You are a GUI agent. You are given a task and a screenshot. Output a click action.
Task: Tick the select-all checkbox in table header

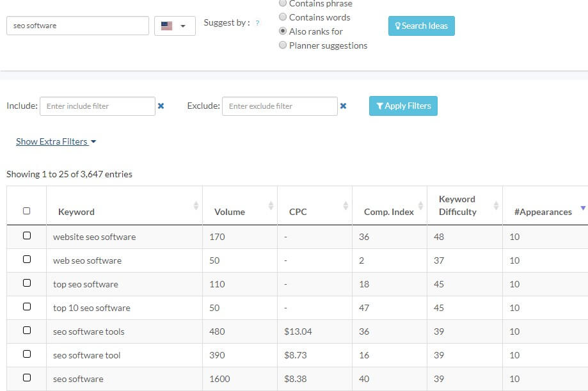[x=27, y=211]
